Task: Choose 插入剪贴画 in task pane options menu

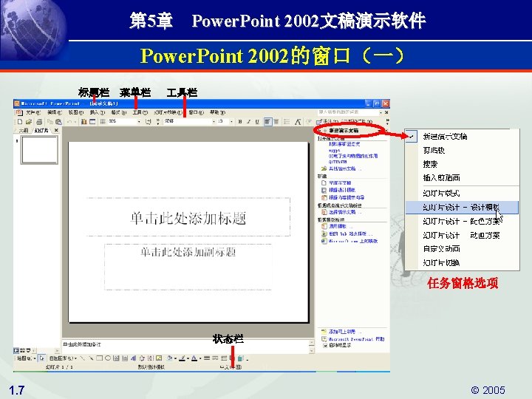Action: [x=441, y=178]
